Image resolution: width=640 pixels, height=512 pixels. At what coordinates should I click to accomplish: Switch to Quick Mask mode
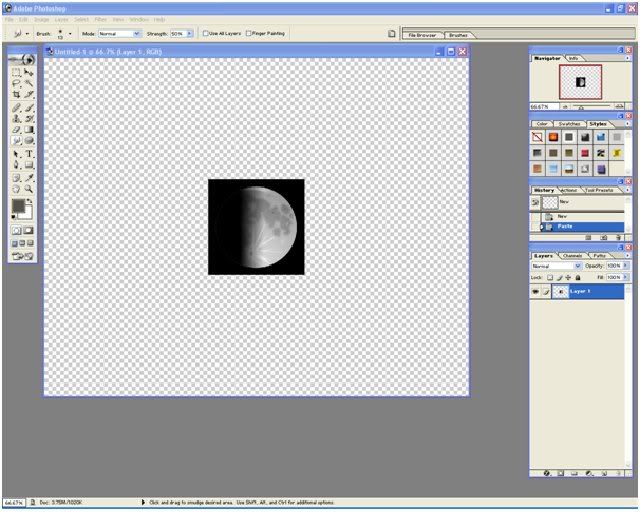point(28,231)
